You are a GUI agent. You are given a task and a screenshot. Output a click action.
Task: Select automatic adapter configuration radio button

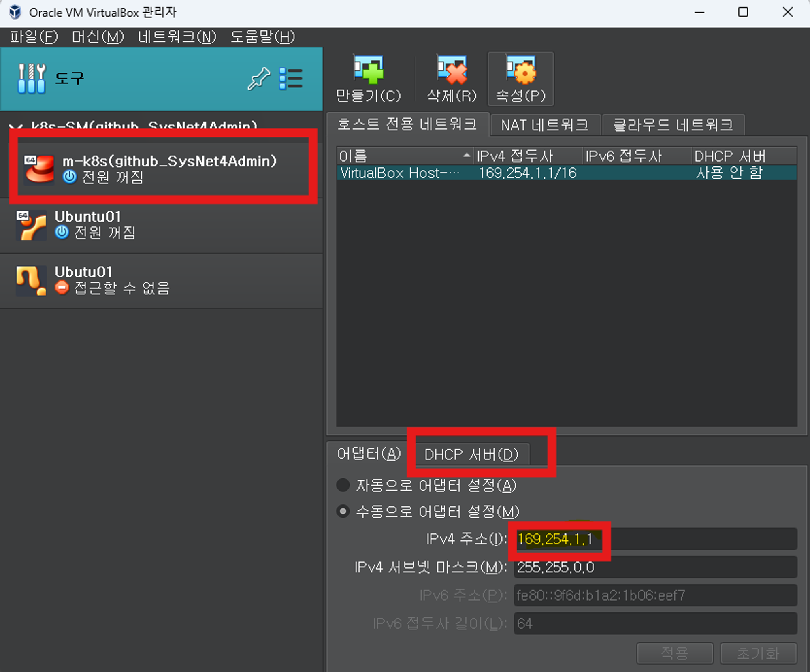(343, 485)
